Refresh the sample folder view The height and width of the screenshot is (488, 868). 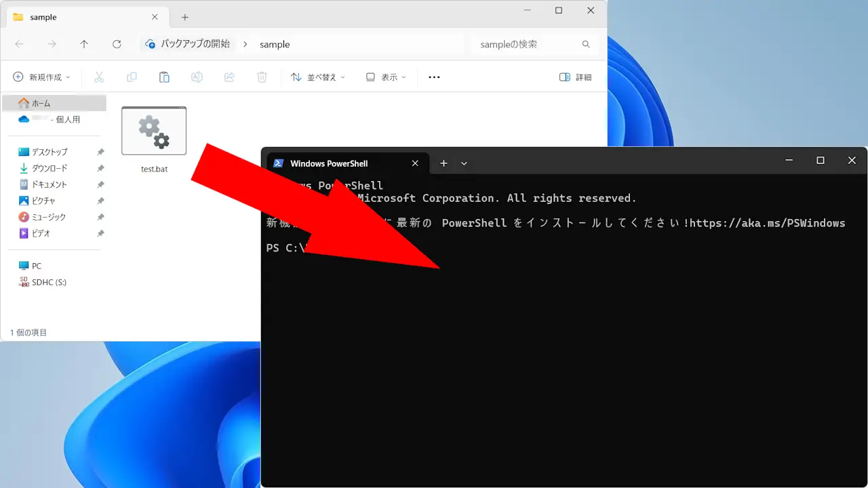coord(117,44)
